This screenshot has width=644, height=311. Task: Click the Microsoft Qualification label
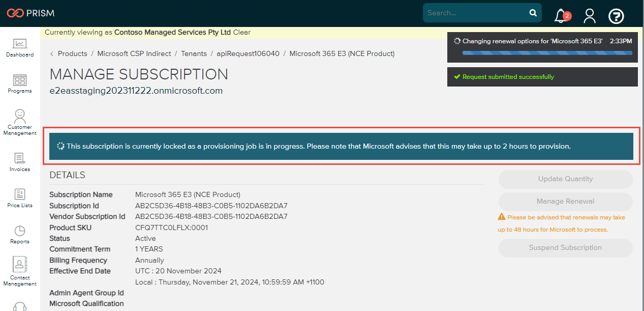coord(86,304)
